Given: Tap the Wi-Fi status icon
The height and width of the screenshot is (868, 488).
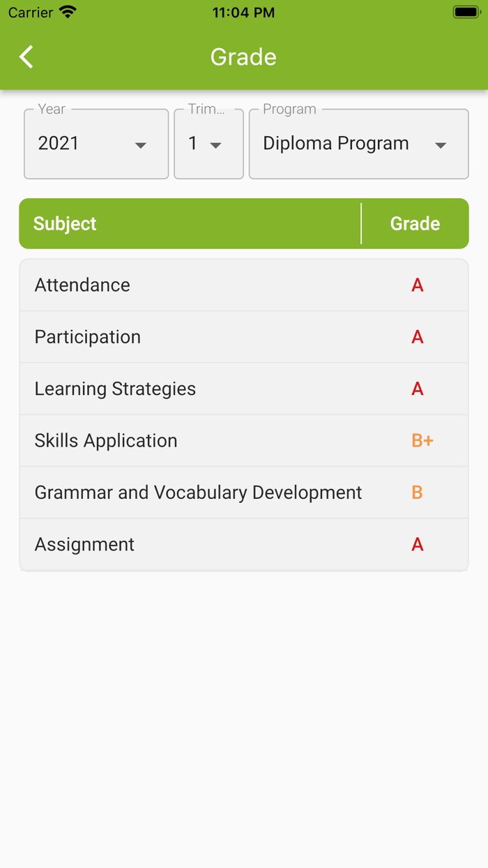Looking at the screenshot, I should pyautogui.click(x=68, y=13).
